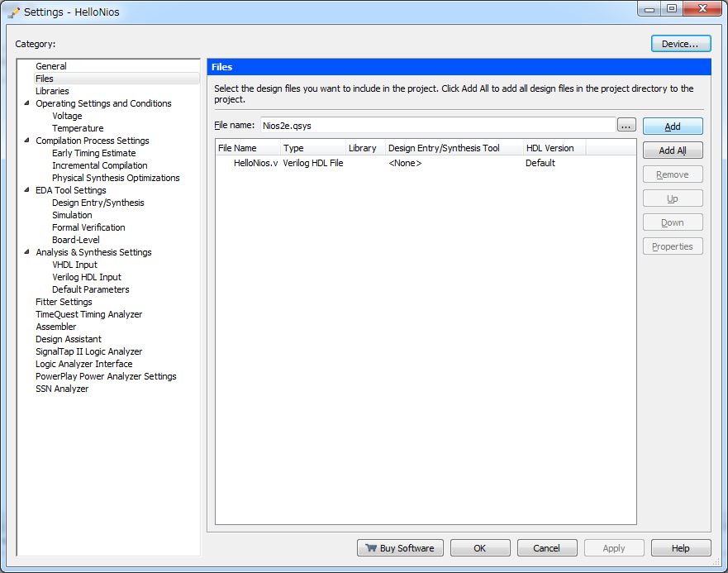Select General category
The height and width of the screenshot is (573, 728).
pos(51,66)
